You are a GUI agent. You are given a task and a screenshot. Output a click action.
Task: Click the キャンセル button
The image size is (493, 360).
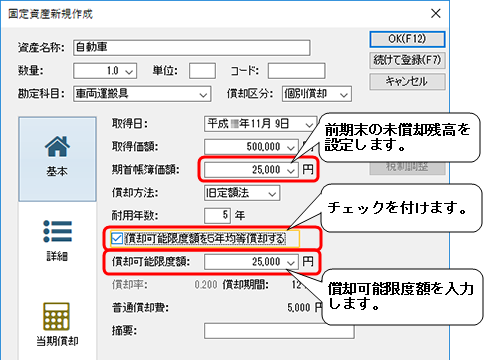(407, 82)
